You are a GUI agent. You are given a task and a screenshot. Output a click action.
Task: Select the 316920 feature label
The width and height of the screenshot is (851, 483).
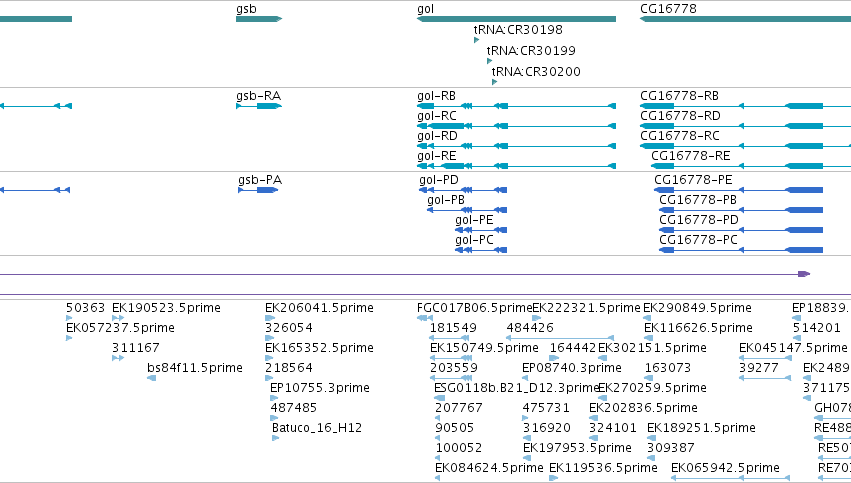pos(547,428)
